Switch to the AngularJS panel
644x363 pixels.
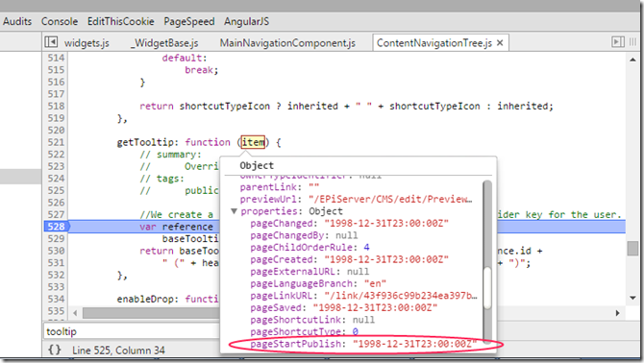tap(246, 21)
